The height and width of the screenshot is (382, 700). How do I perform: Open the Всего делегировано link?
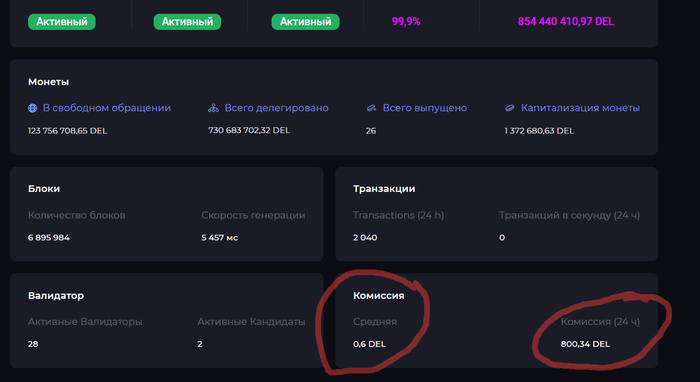click(x=276, y=108)
